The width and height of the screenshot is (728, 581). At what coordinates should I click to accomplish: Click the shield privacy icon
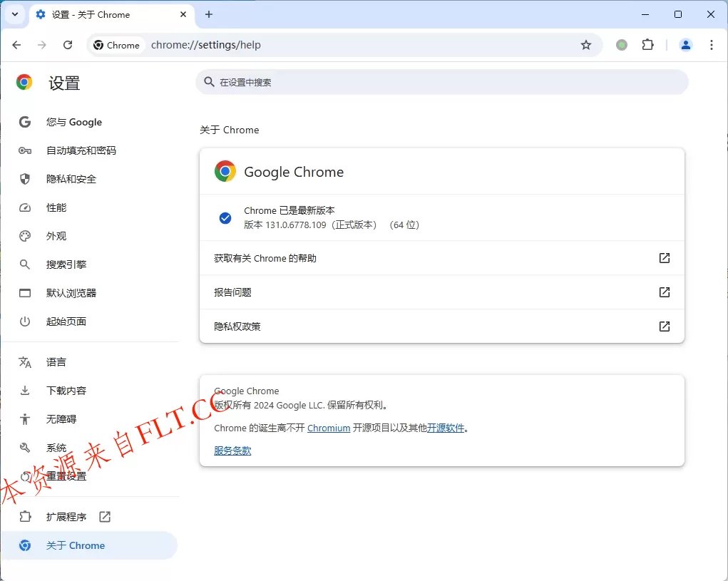[x=25, y=179]
